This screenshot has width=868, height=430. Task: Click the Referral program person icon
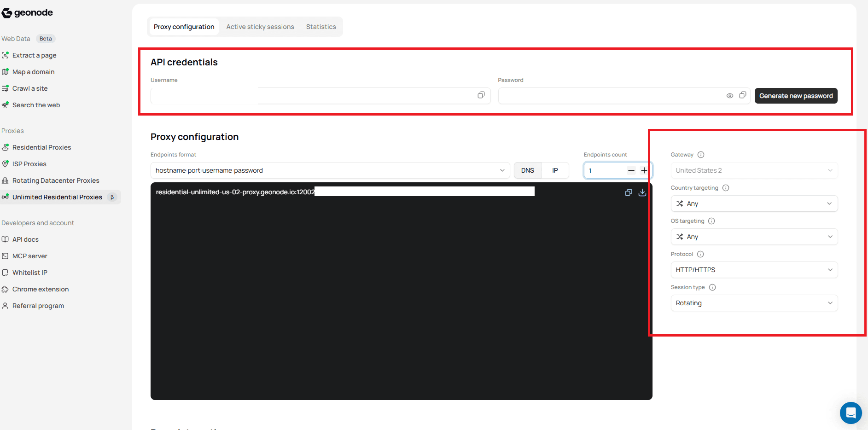[6, 306]
